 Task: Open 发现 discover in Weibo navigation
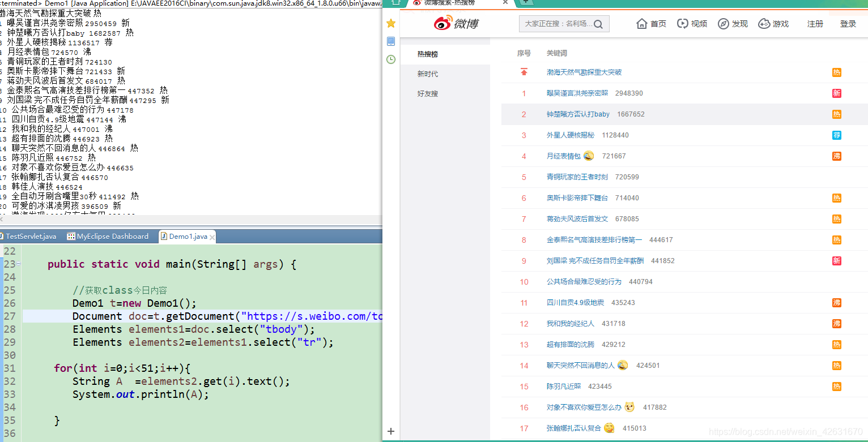point(733,24)
